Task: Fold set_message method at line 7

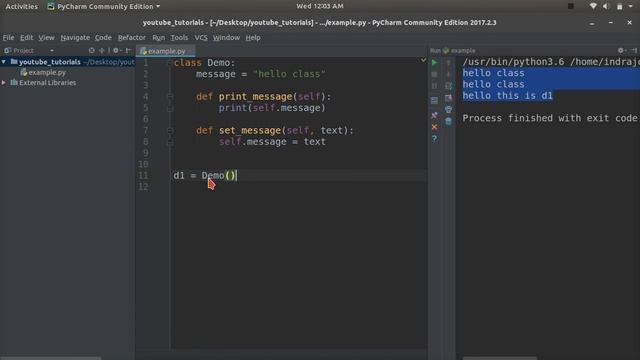Action: 170,131
